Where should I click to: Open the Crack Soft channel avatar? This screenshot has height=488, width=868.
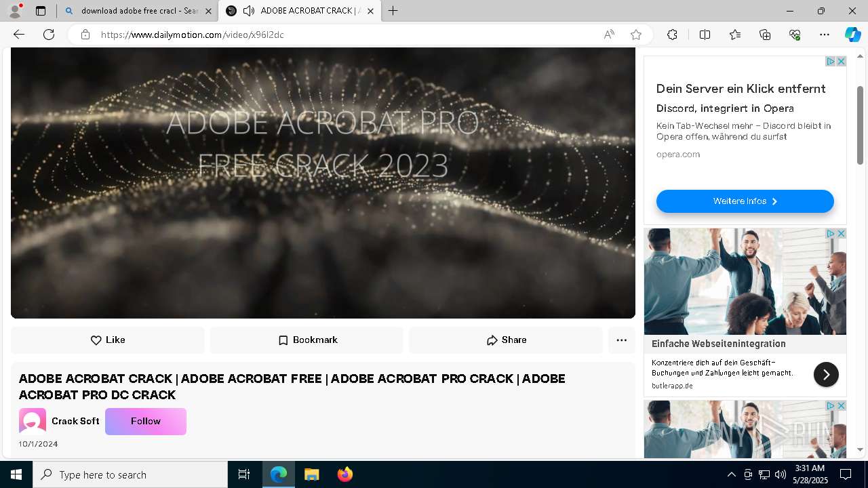tap(33, 421)
